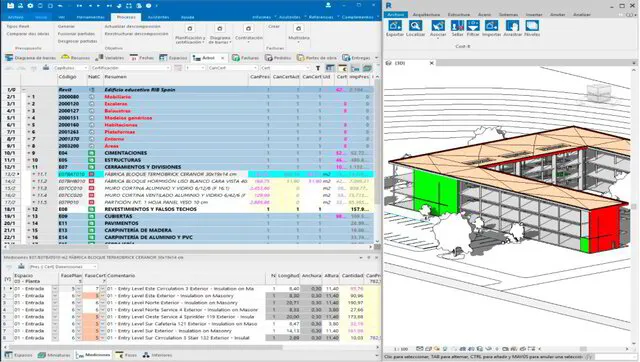640x362 pixels.
Task: Open the Archivo tab in Presto
Action: [16, 17]
